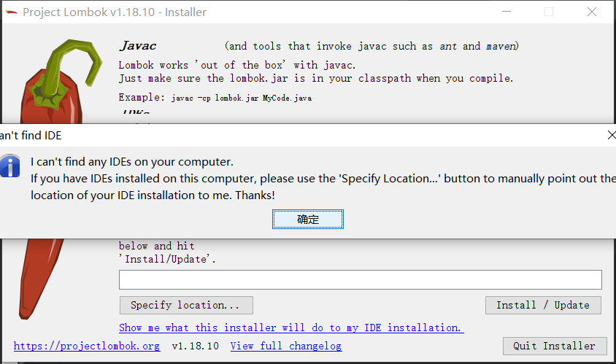The image size is (616, 364).
Task: Click the "Project Lombok v1.18.10 - Installer" title text
Action: [x=115, y=12]
